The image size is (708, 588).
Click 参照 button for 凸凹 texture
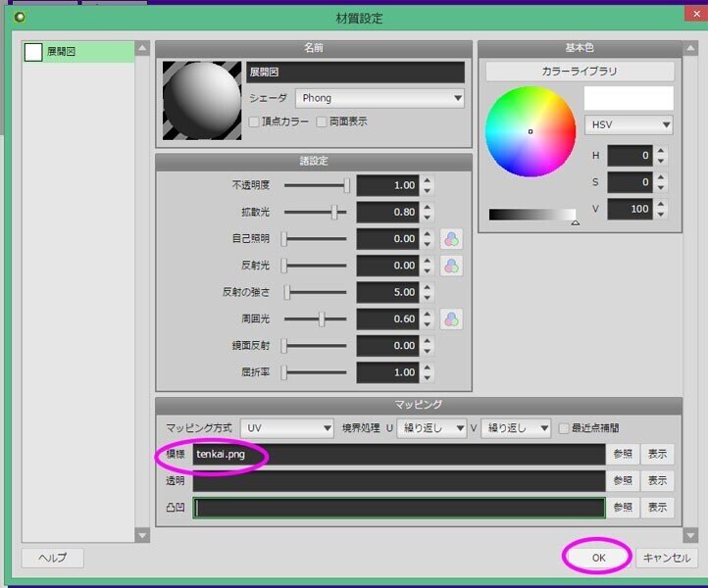(x=623, y=508)
